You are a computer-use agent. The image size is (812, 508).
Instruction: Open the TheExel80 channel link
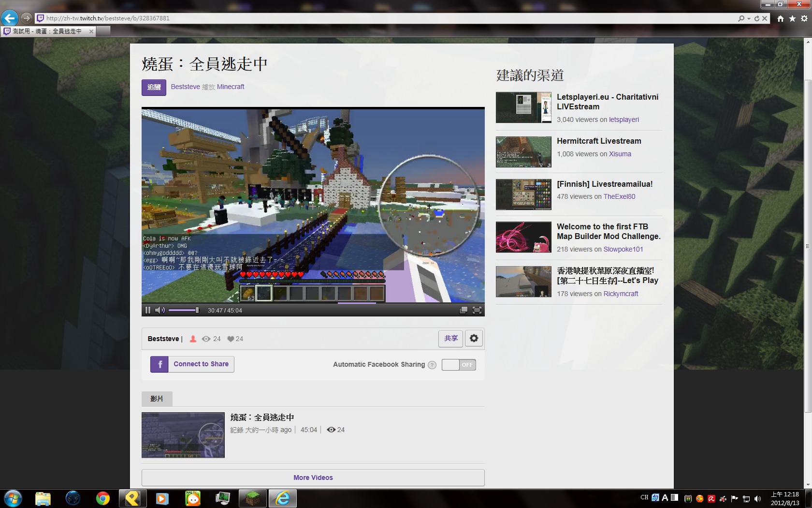(x=620, y=196)
